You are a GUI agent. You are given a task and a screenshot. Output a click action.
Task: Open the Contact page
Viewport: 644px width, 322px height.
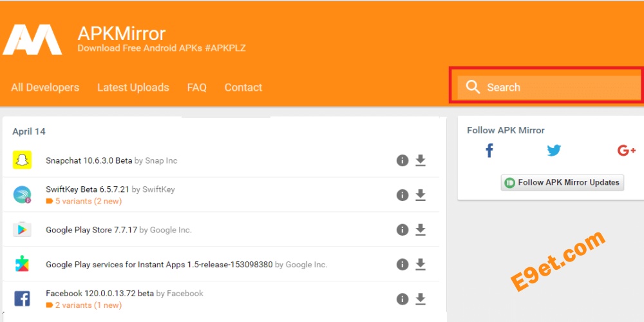(x=243, y=88)
